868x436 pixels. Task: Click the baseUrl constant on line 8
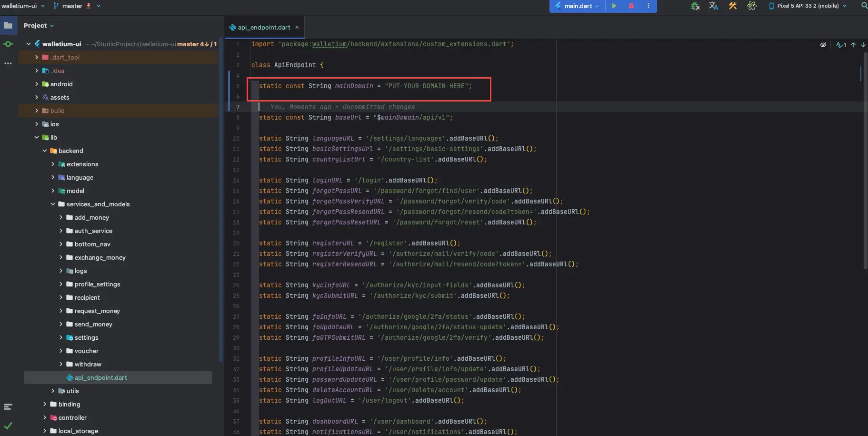tap(348, 117)
